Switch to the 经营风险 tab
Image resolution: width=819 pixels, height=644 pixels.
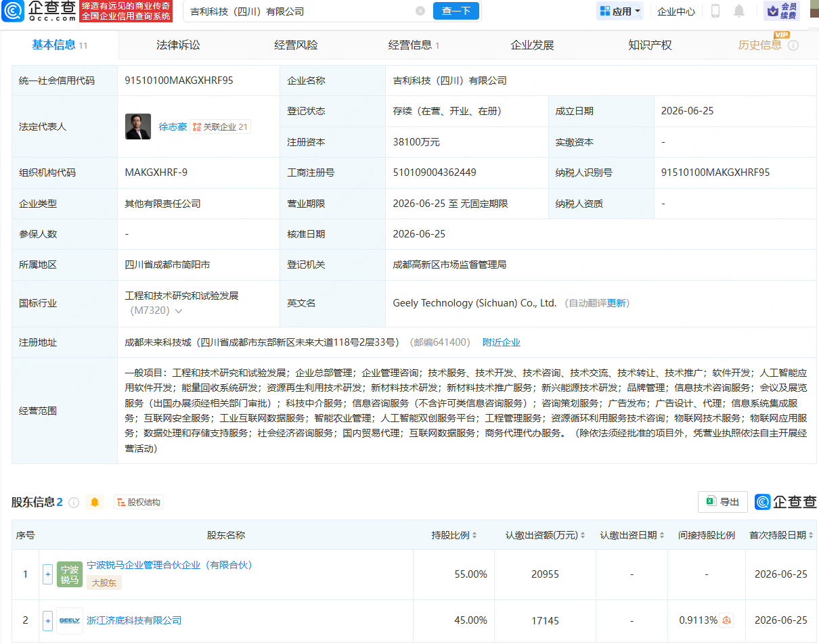[x=296, y=45]
